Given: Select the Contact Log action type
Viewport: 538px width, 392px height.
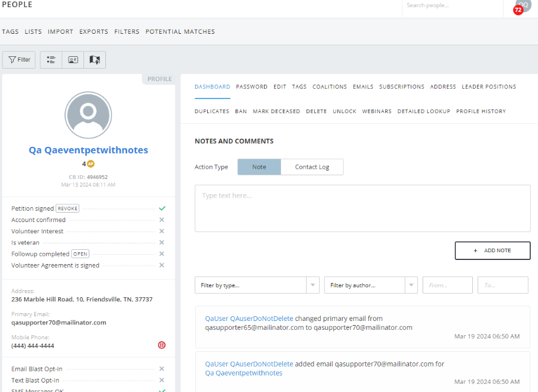Looking at the screenshot, I should pos(312,167).
